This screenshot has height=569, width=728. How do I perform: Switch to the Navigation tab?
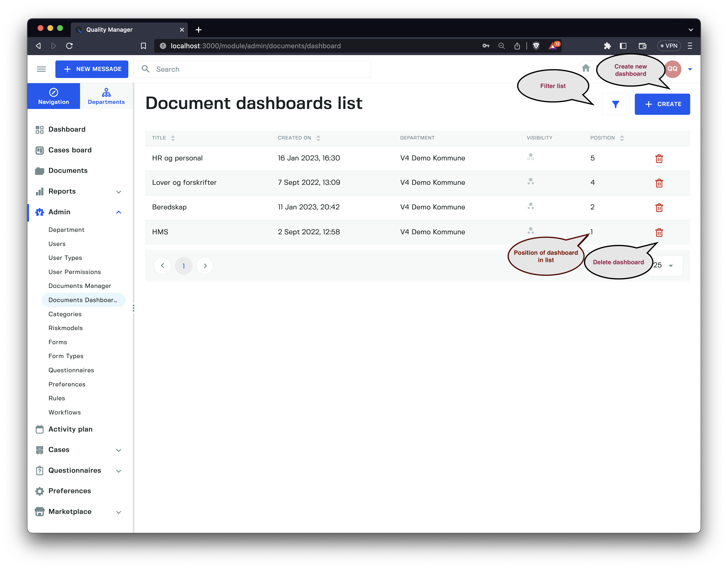[x=54, y=96]
